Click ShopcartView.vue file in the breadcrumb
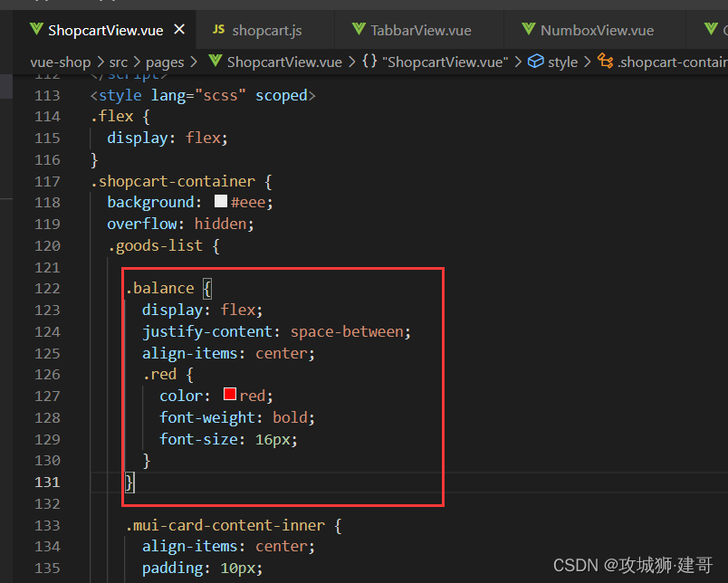The height and width of the screenshot is (583, 728). tap(284, 62)
